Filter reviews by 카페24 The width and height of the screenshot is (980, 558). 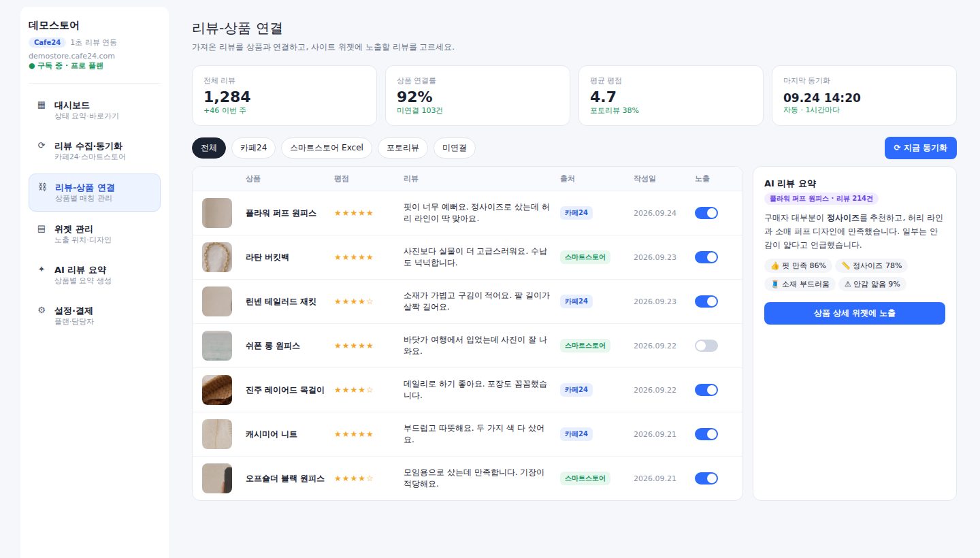[x=253, y=148]
